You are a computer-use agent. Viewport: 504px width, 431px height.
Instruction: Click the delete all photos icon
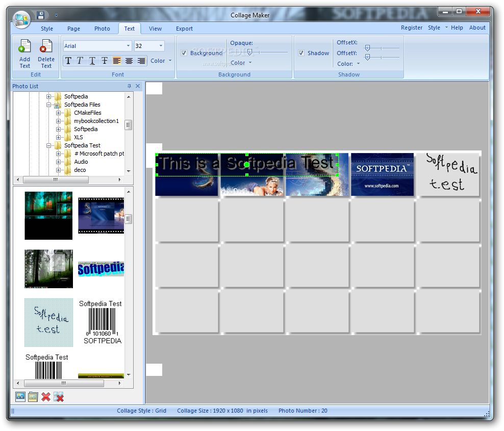pos(59,397)
